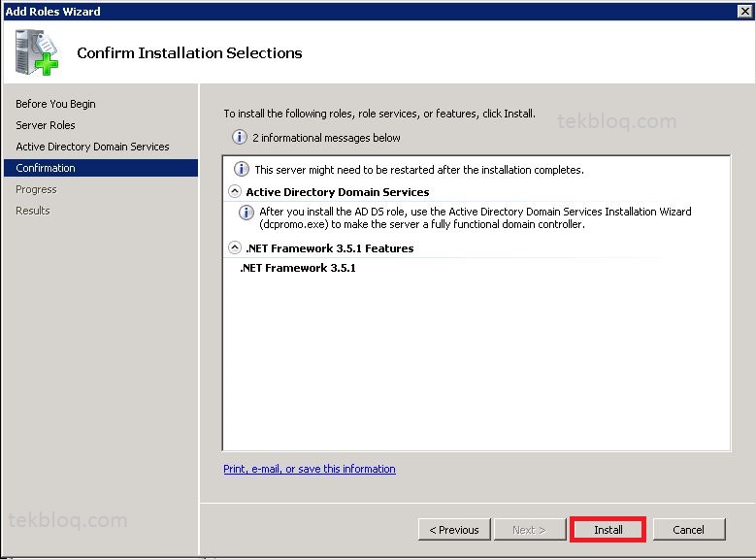Go to the Before You Begin step

[x=55, y=104]
